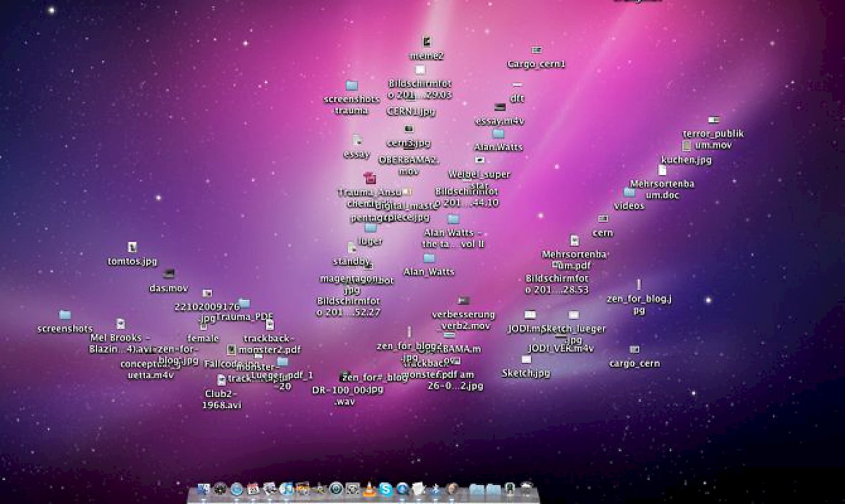Screen dimensions: 845x504
Task: Select the videos folder
Action: click(629, 193)
